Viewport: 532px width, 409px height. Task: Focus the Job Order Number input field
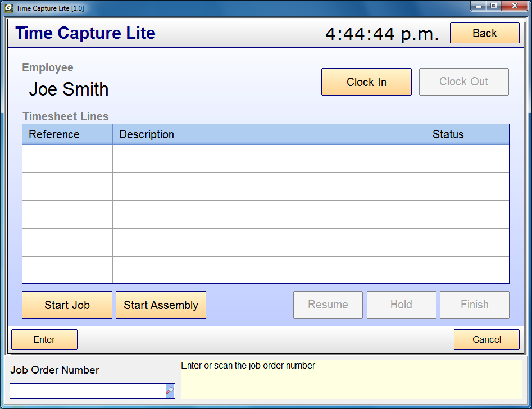click(x=88, y=391)
